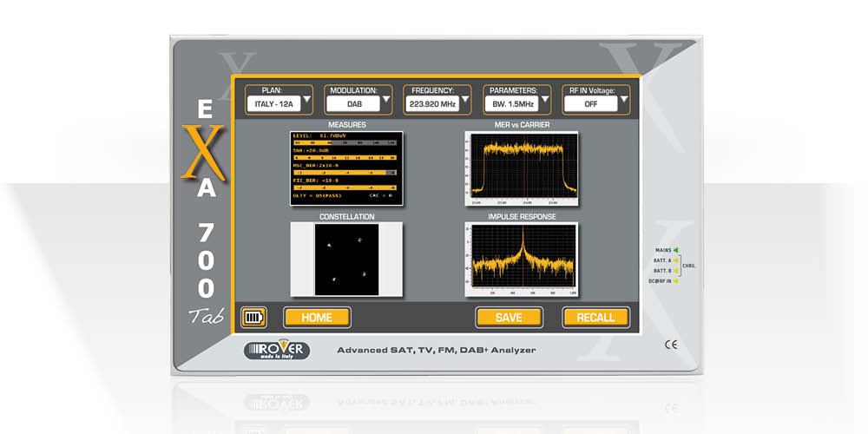Click the CE marking icon
Viewport: 868px width, 434px height.
point(670,345)
